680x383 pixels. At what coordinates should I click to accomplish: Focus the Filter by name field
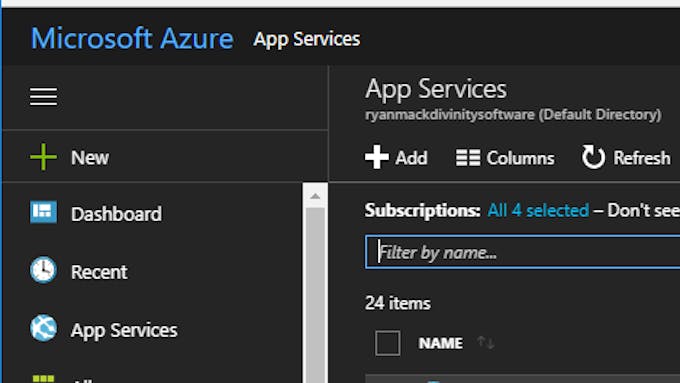click(523, 252)
